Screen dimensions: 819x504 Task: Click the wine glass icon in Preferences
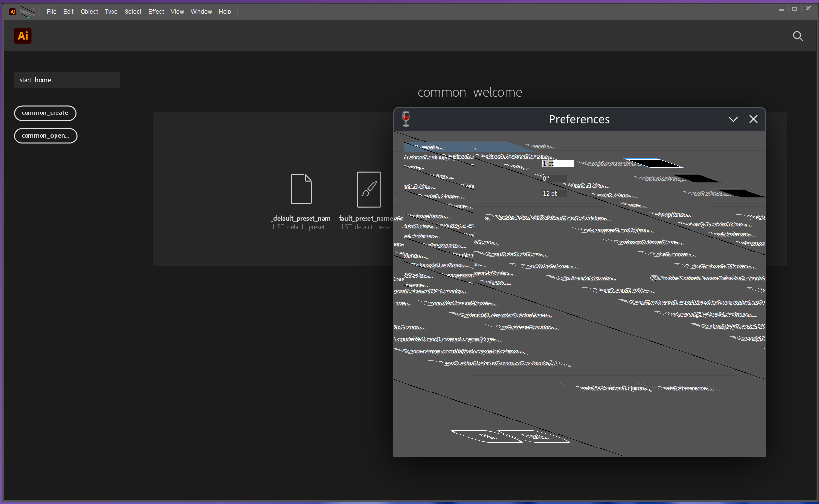406,119
